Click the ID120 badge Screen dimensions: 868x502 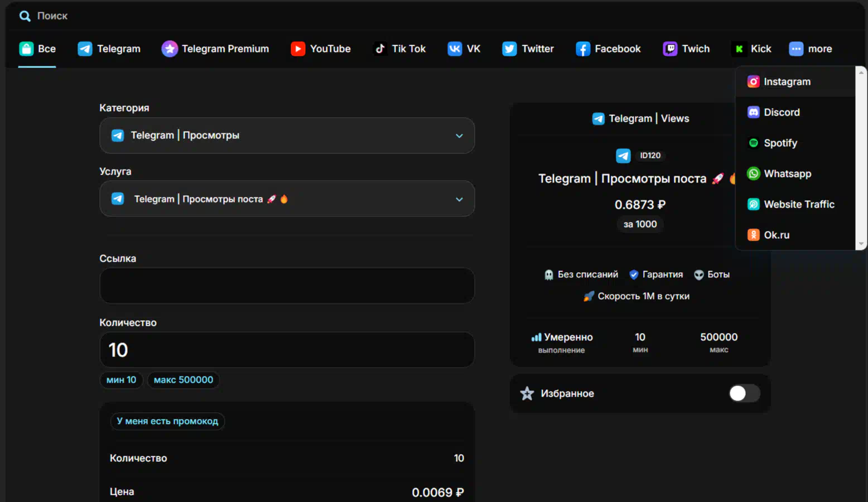(650, 156)
